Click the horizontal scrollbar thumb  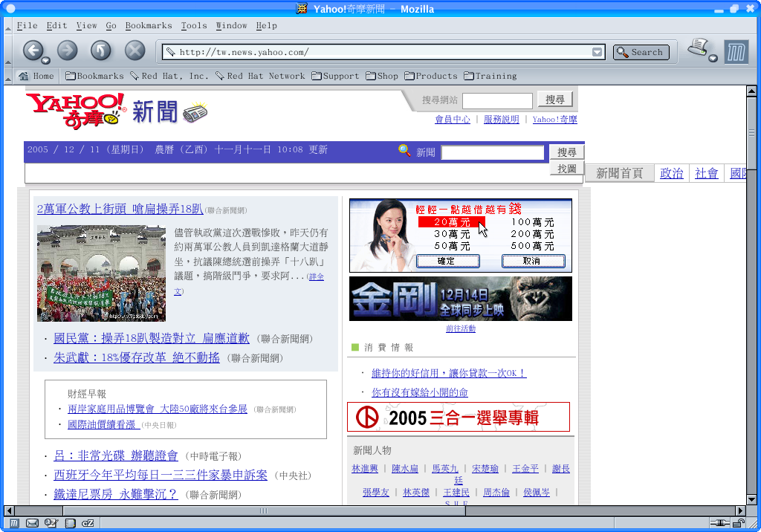click(263, 511)
